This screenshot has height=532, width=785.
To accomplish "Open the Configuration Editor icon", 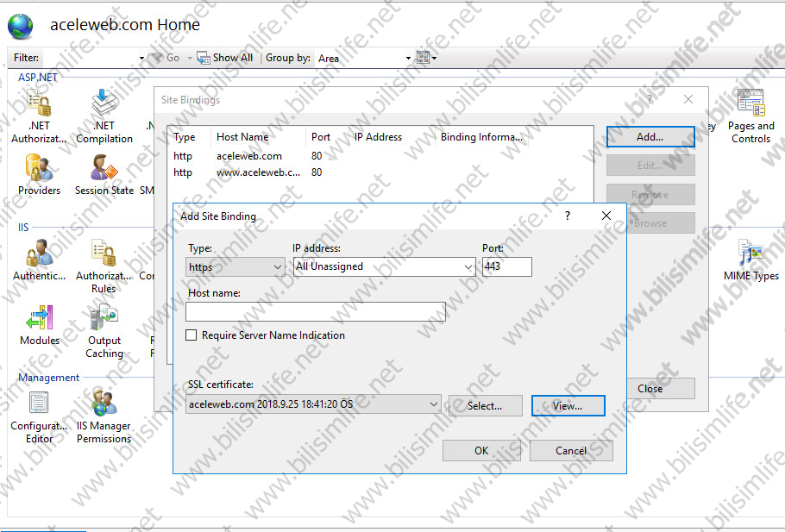I will click(39, 403).
